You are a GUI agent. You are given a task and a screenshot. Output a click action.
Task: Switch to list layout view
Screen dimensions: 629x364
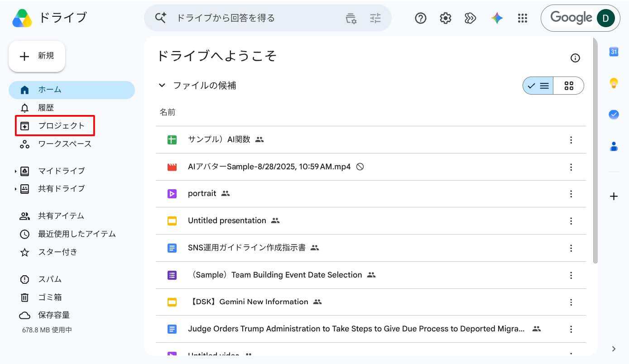click(538, 86)
